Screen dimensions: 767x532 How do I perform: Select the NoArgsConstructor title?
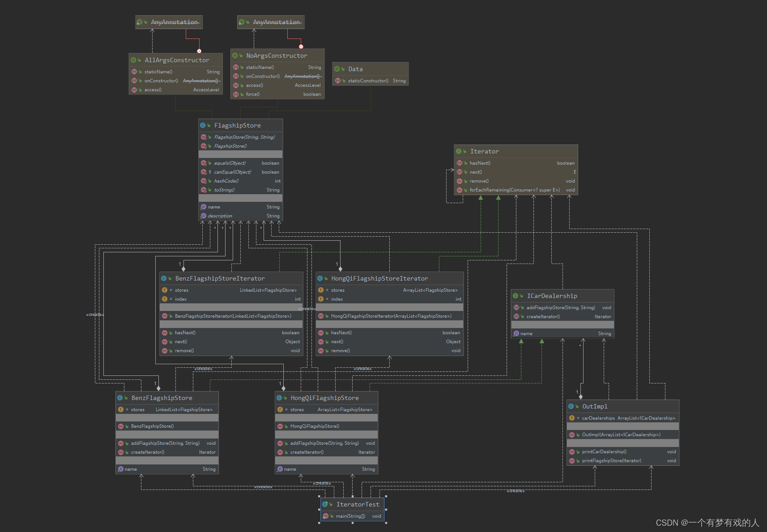pos(277,55)
